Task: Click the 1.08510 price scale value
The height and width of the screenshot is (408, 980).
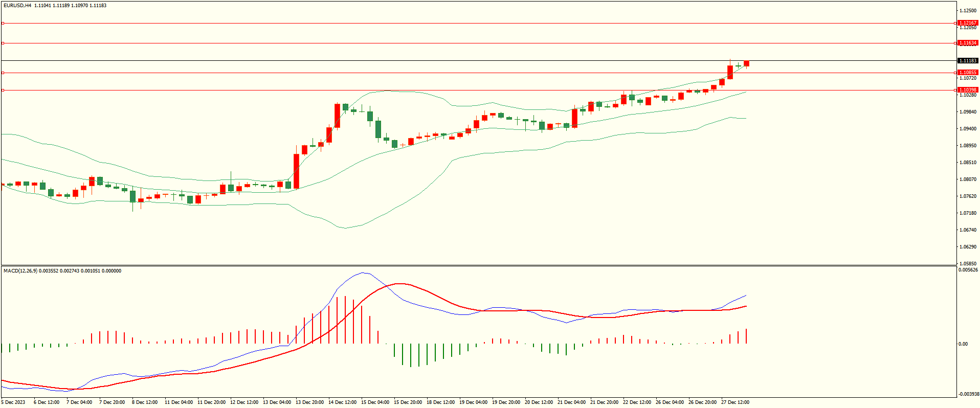Action: pyautogui.click(x=968, y=163)
